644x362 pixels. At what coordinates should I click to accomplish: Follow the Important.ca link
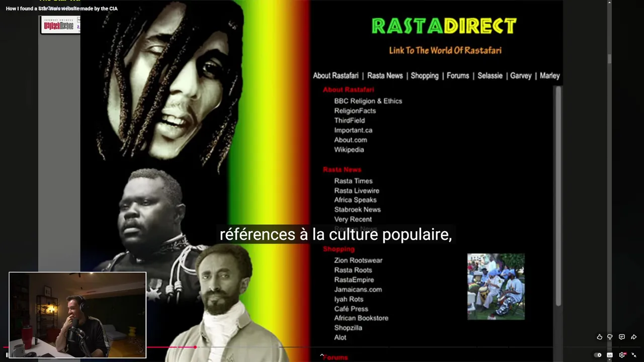[353, 130]
